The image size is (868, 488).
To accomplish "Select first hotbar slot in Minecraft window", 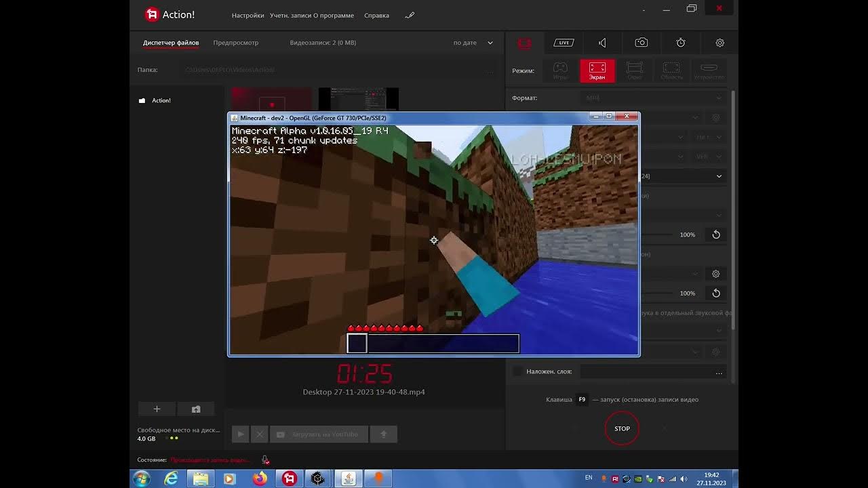I will coord(357,344).
